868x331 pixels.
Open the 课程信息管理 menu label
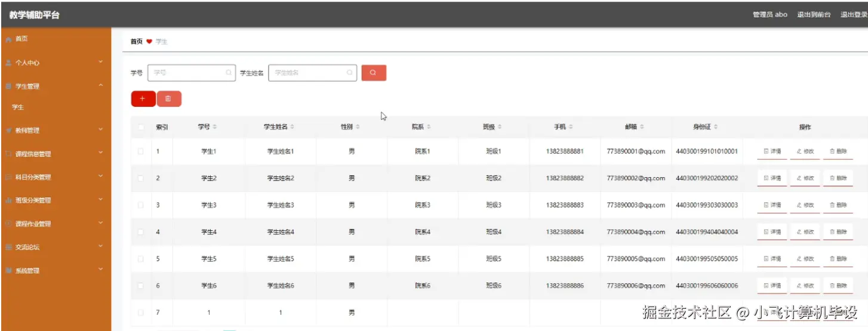point(33,154)
